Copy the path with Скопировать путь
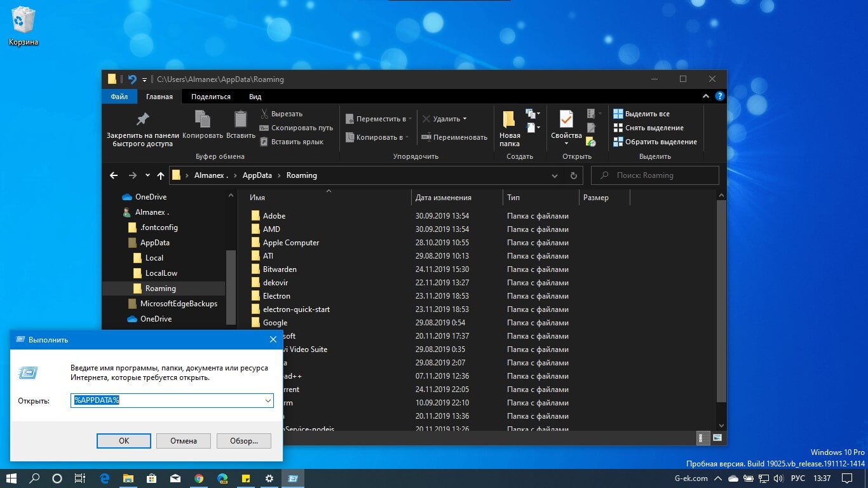 pos(297,128)
